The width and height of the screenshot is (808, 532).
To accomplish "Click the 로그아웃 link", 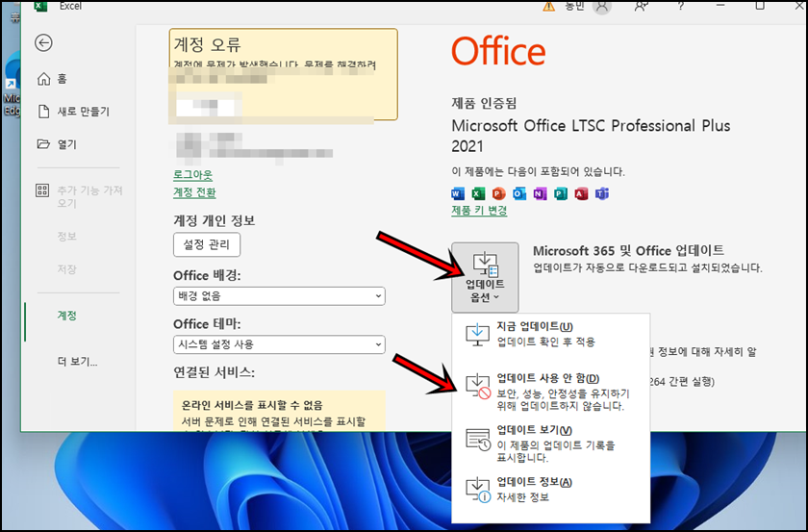I will click(x=192, y=175).
